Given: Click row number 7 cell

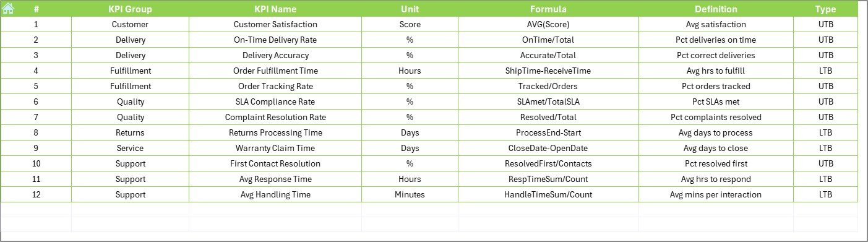Looking at the screenshot, I should coord(36,118).
